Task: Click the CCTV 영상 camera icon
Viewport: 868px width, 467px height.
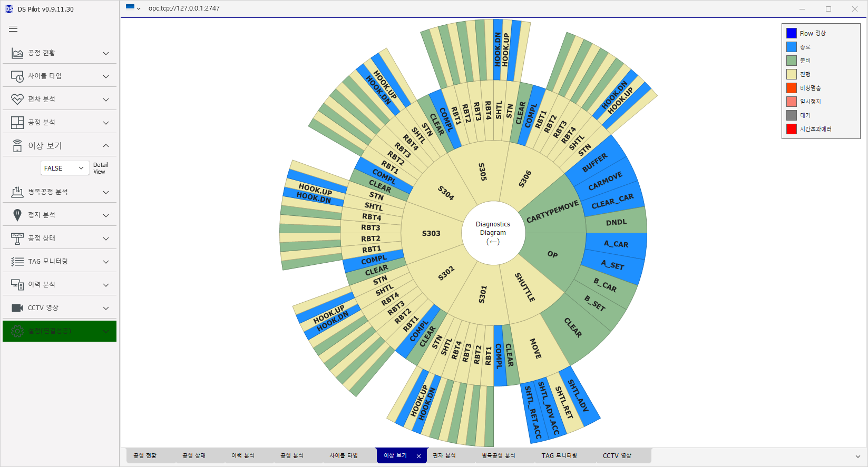Action: (17, 308)
